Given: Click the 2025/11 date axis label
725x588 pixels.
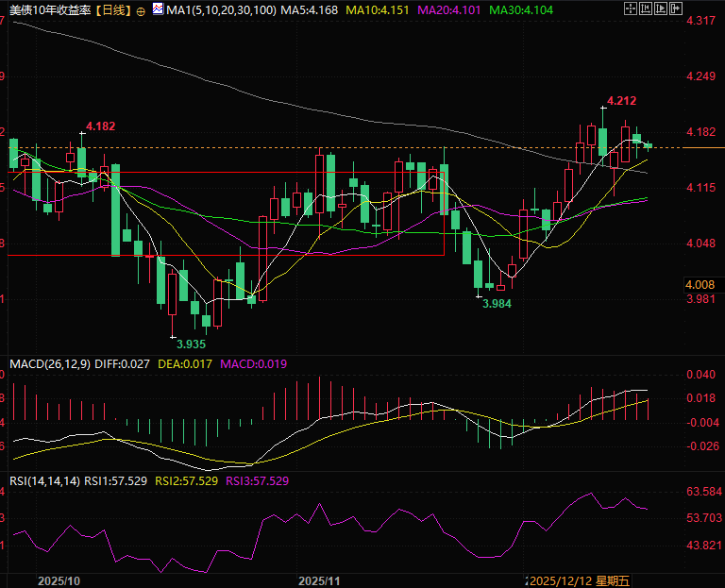Looking at the screenshot, I should 319,581.
